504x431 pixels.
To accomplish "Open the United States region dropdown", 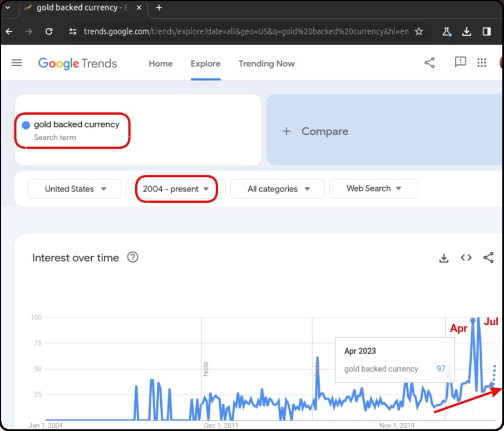I will coord(75,189).
